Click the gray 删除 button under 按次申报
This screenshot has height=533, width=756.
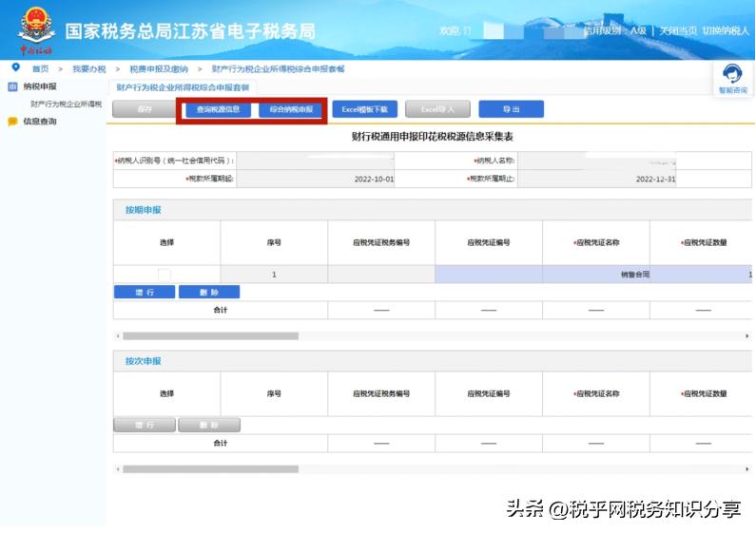pyautogui.click(x=209, y=425)
